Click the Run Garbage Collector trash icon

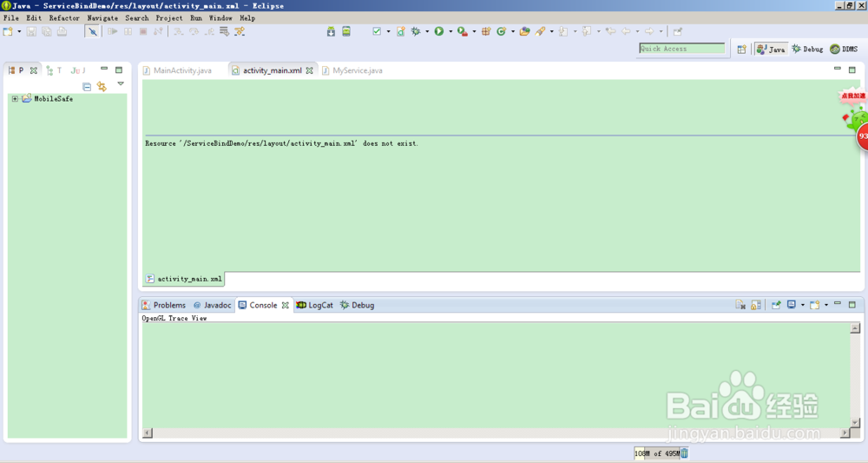[685, 453]
